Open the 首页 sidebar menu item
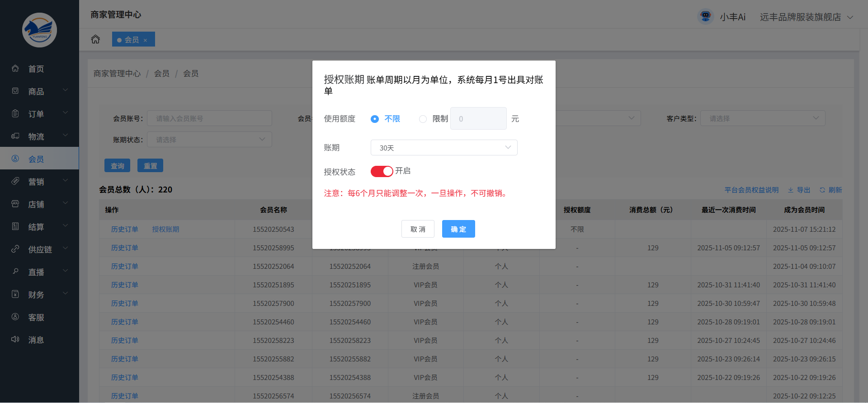 [36, 69]
